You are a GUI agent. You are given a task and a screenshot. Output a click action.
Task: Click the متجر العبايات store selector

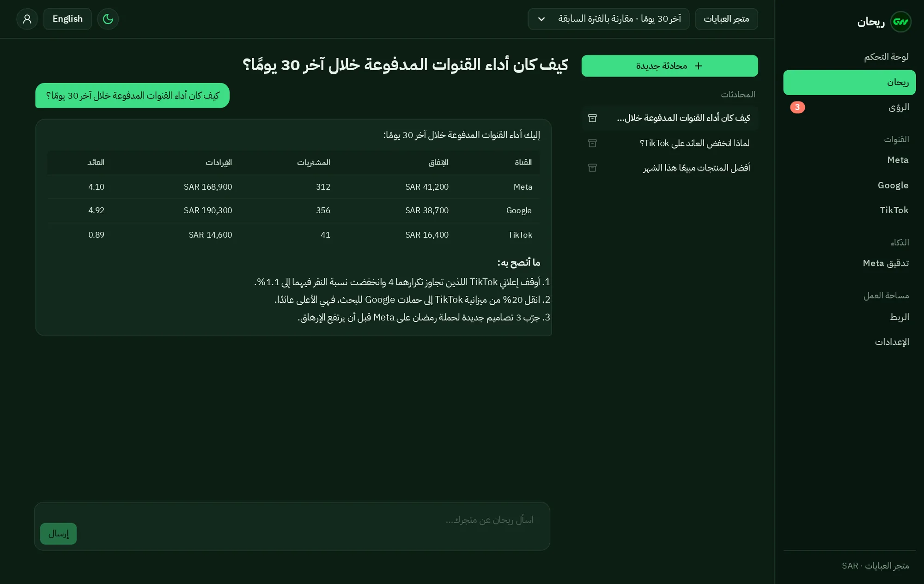(x=726, y=19)
